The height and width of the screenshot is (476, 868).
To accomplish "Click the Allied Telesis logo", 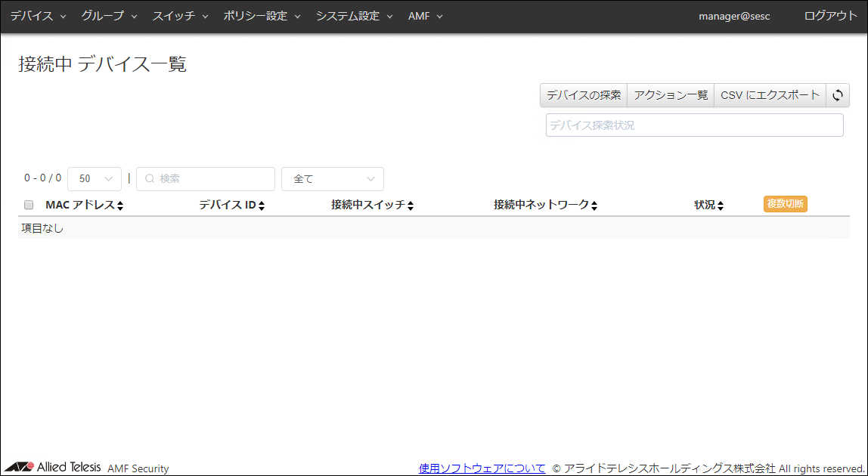I will click(53, 467).
